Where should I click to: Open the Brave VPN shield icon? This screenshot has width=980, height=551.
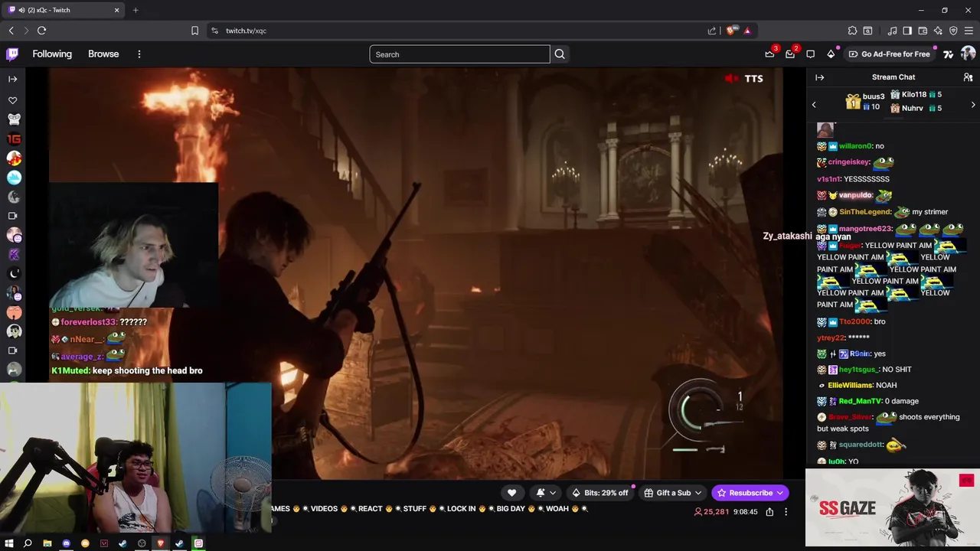(953, 31)
